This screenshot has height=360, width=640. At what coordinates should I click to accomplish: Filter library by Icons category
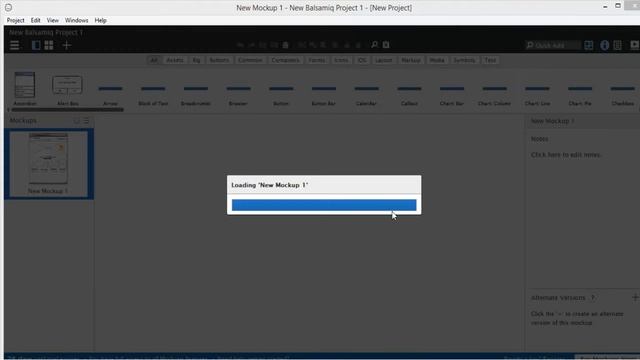click(341, 60)
